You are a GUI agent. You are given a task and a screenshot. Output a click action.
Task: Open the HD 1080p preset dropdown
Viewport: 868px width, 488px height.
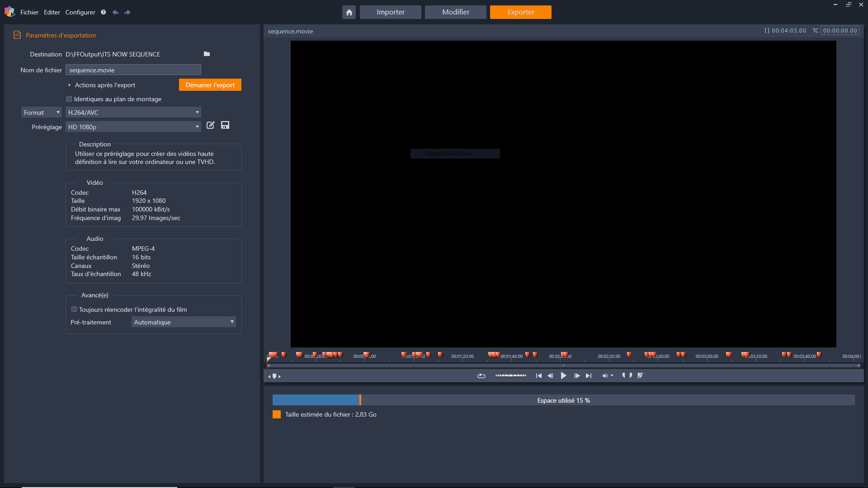click(133, 127)
